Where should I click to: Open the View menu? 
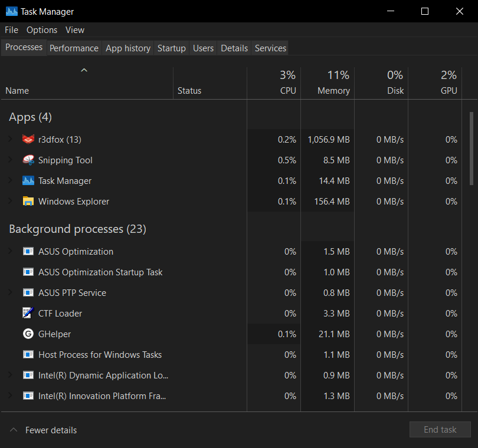(75, 30)
